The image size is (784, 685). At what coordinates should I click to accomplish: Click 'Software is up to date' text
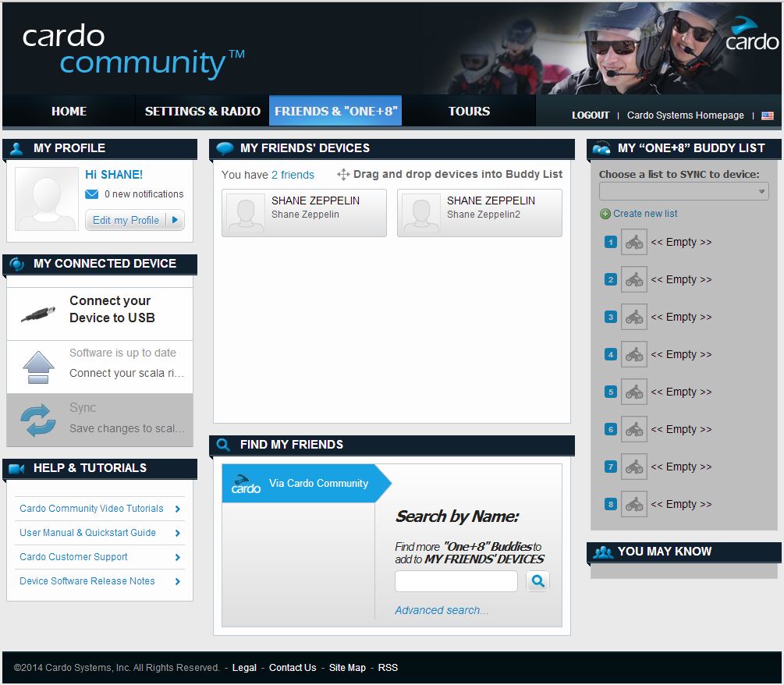click(122, 353)
